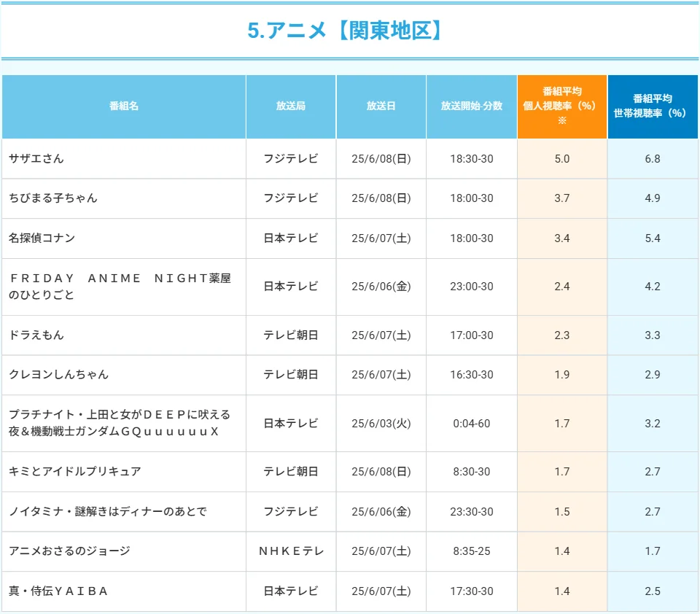Screen dimensions: 700x614
Task: Click フジテレビ in the ちびまる子ちゃん row
Action: tap(291, 198)
